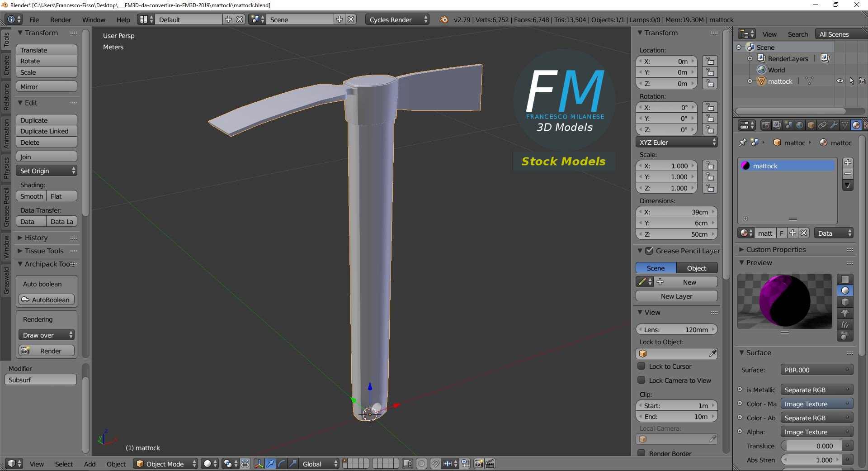Disable the Grease Pencil Layers checkbox
Image resolution: width=868 pixels, height=471 pixels.
pyautogui.click(x=649, y=250)
